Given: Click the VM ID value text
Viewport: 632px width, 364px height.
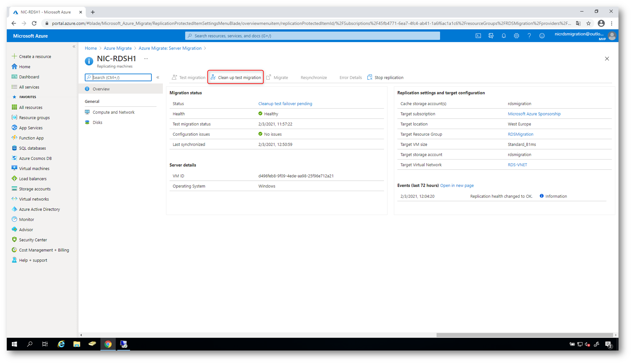Looking at the screenshot, I should tap(296, 176).
